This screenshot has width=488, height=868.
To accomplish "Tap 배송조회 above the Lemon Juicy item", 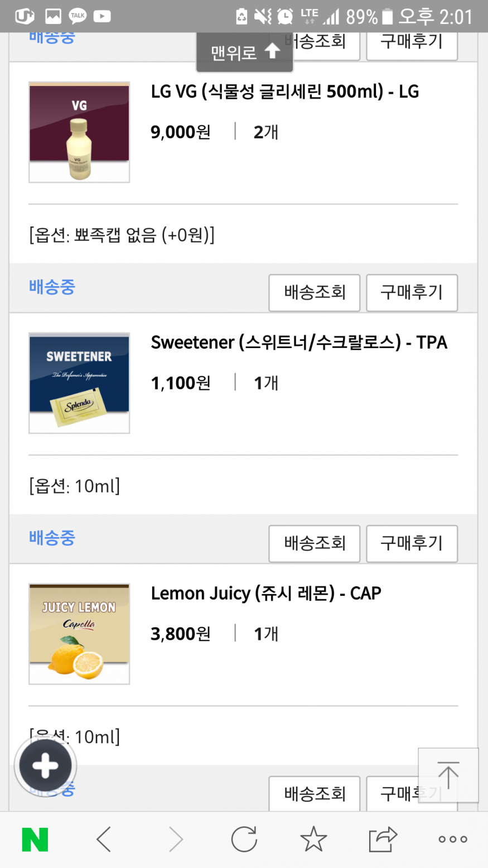I will (315, 543).
